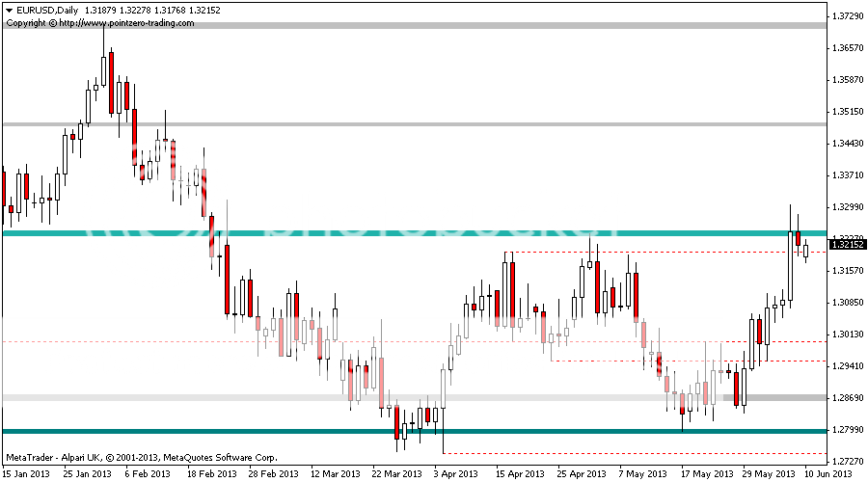Select the light gray support zone near 1.2869
Image resolution: width=868 pixels, height=482 pixels.
(414, 397)
